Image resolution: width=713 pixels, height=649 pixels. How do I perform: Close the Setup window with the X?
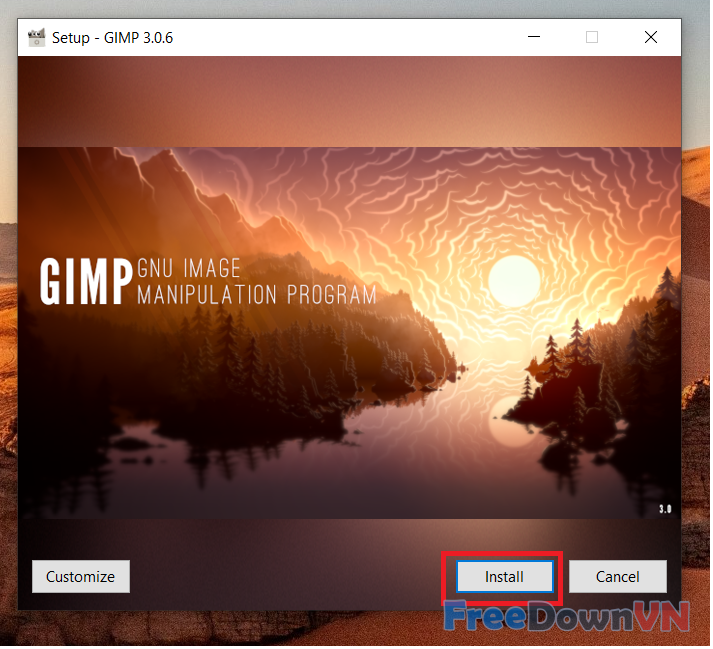[651, 37]
